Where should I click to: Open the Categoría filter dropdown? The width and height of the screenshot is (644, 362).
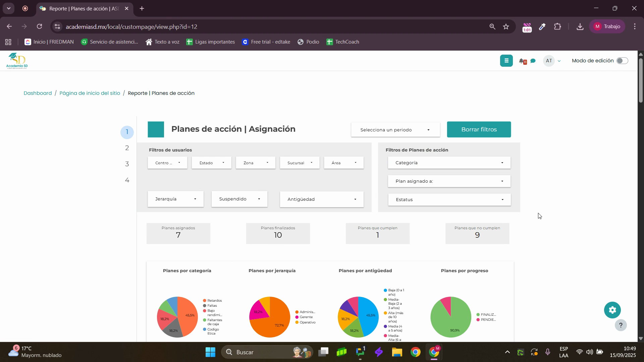449,163
